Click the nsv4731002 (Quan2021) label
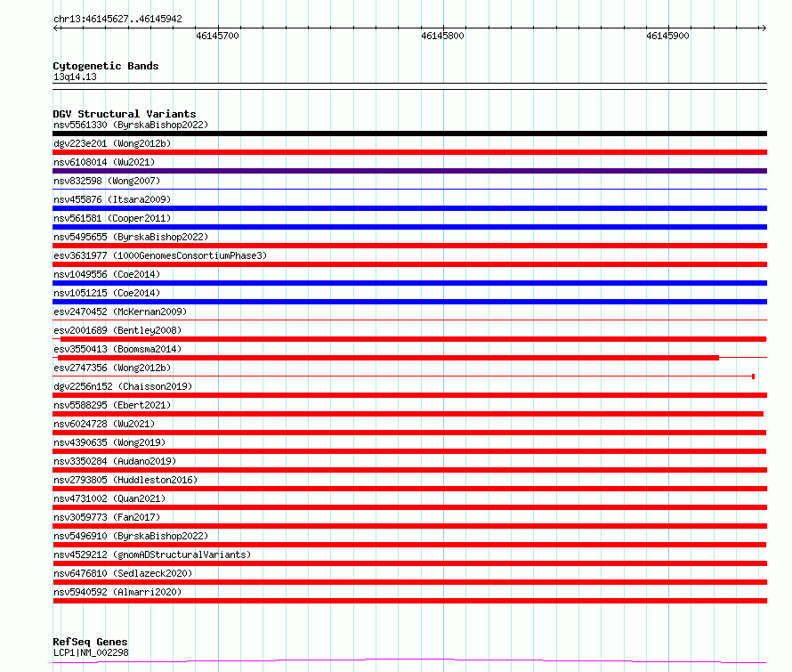This screenshot has height=672, width=792. (x=109, y=498)
